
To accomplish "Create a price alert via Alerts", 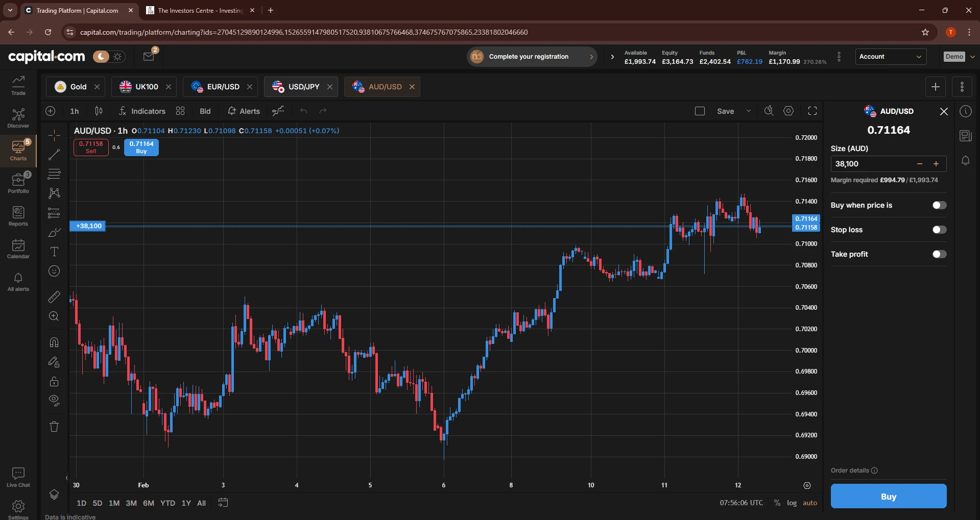I will point(244,111).
